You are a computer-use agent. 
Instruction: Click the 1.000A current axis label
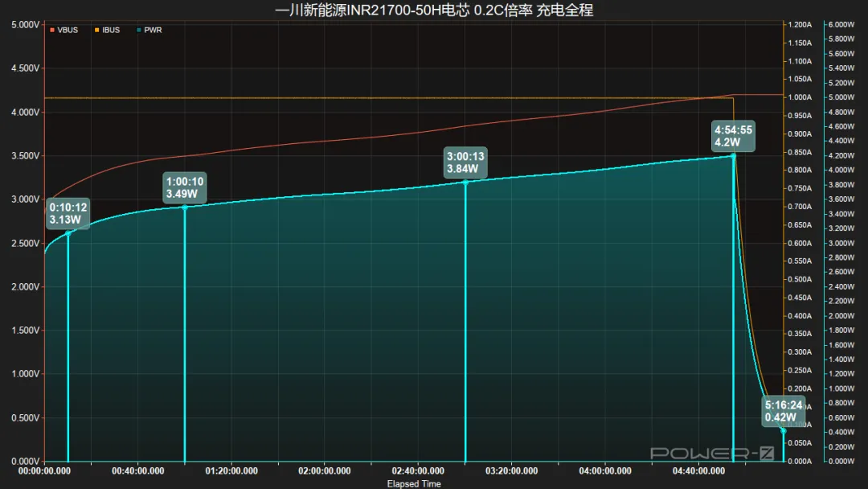tap(800, 97)
